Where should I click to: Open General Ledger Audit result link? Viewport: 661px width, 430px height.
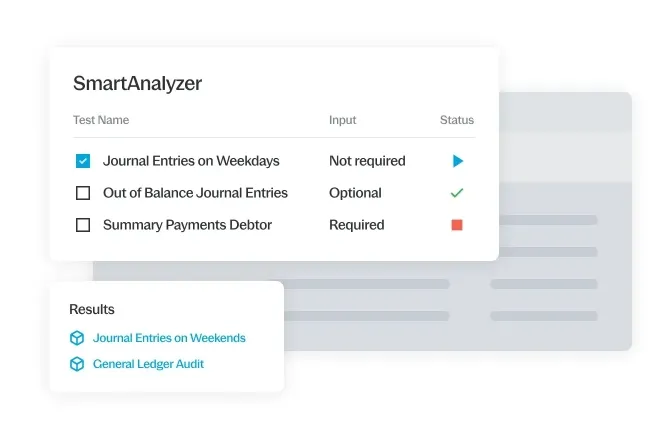tap(148, 364)
